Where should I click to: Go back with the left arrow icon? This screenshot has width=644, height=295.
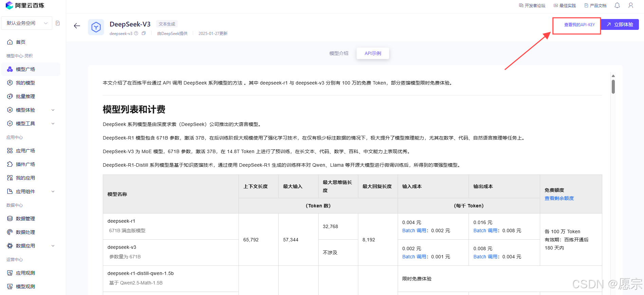click(77, 26)
